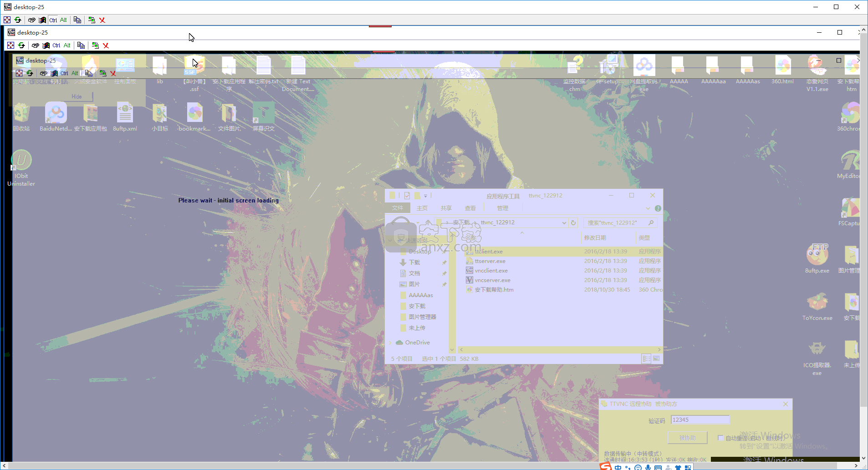Click 被协助 button in TTVNC dialog
This screenshot has height=470, width=868.
point(687,438)
